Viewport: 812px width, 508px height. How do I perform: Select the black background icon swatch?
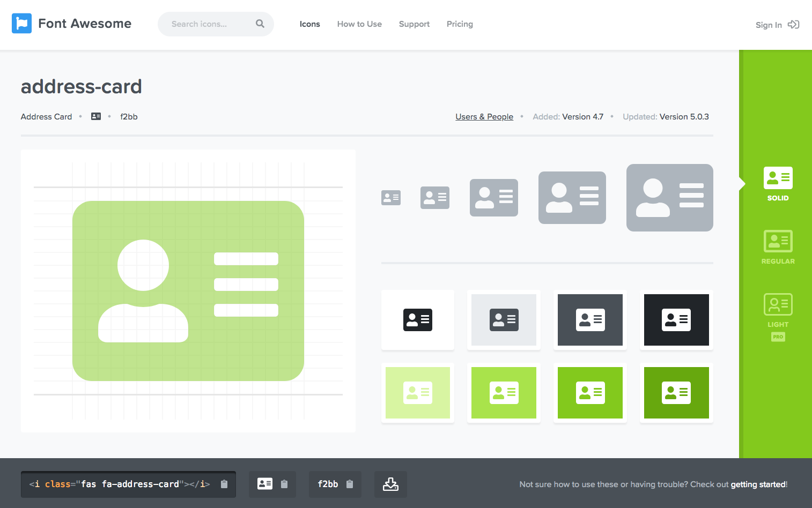click(x=676, y=320)
